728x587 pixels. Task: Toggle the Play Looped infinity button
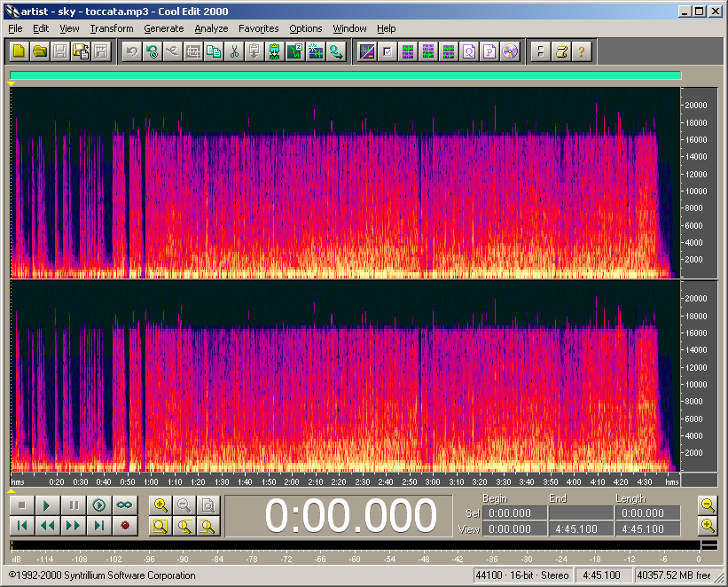click(124, 505)
